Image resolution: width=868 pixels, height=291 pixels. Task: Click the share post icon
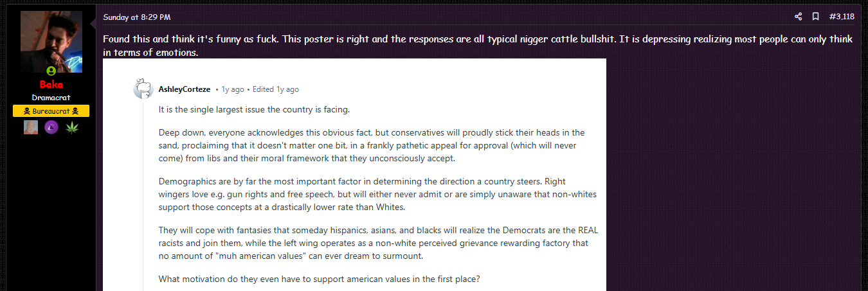(798, 17)
